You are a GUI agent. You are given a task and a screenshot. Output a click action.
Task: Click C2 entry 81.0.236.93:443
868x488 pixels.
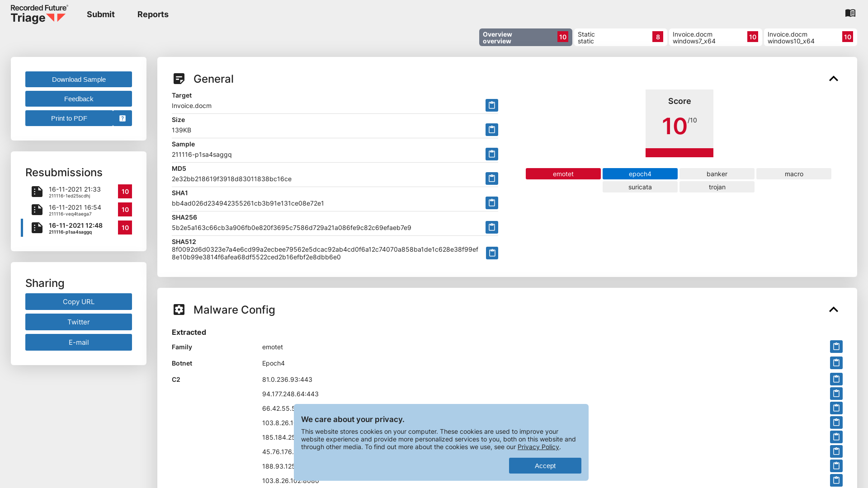point(287,380)
